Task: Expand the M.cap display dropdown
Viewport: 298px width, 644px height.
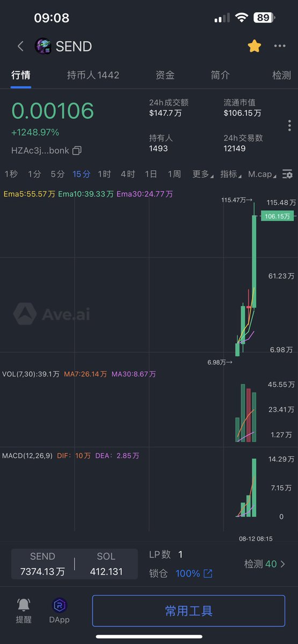Action: tap(263, 174)
